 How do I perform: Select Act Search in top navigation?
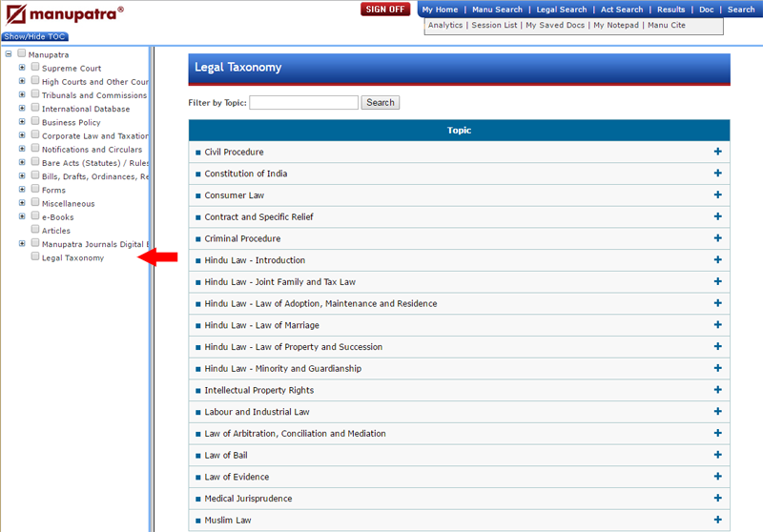point(622,10)
